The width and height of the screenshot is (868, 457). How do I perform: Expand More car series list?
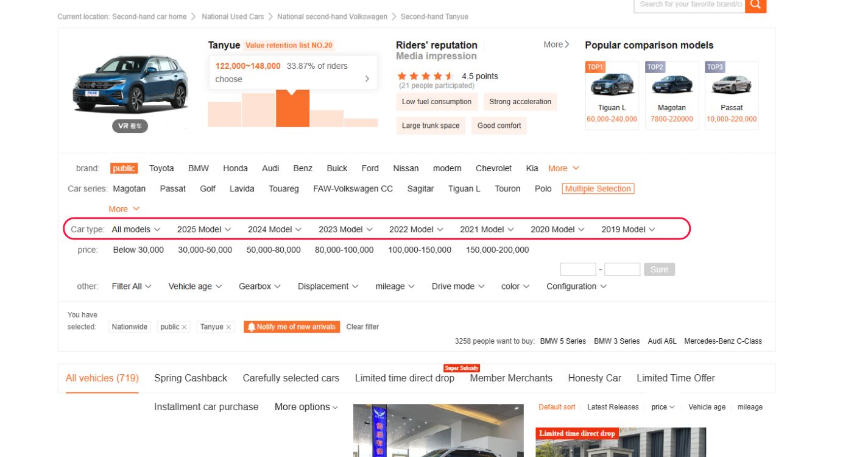tap(124, 209)
